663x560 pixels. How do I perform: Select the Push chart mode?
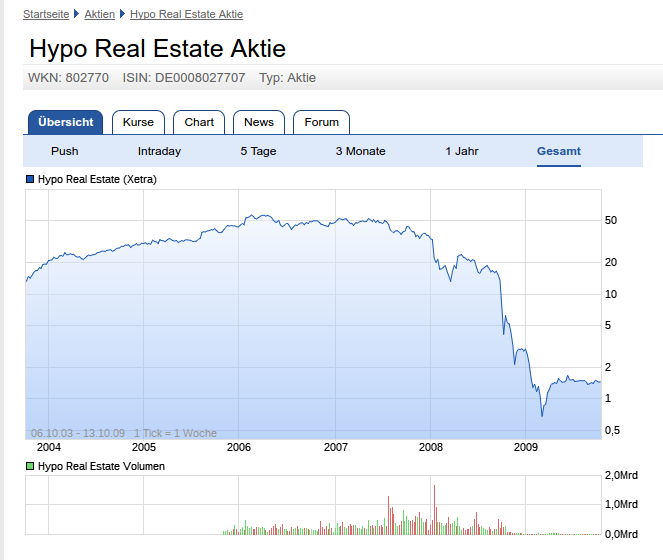pyautogui.click(x=65, y=151)
